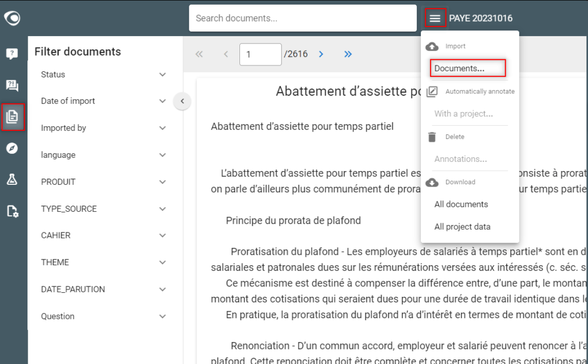This screenshot has width=588, height=364.
Task: Click the Automatically annotate pencil icon
Action: tap(432, 91)
